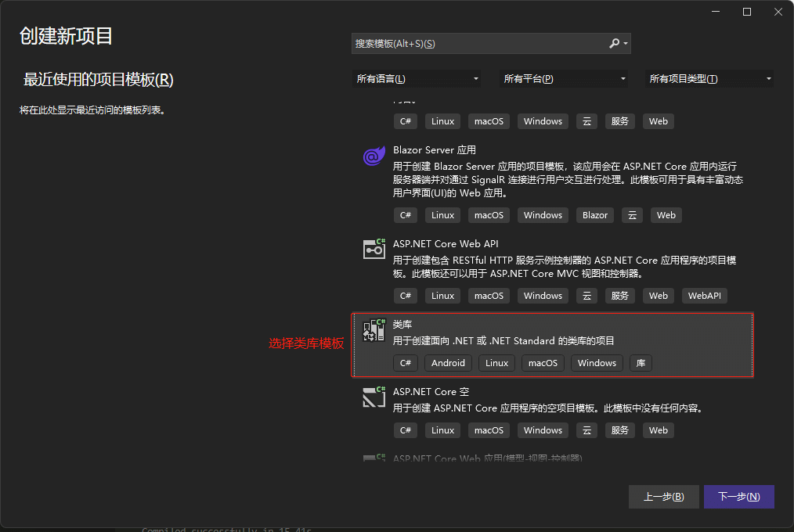Open the search options arrow beside the magnifier
This screenshot has height=532, width=794.
click(626, 44)
